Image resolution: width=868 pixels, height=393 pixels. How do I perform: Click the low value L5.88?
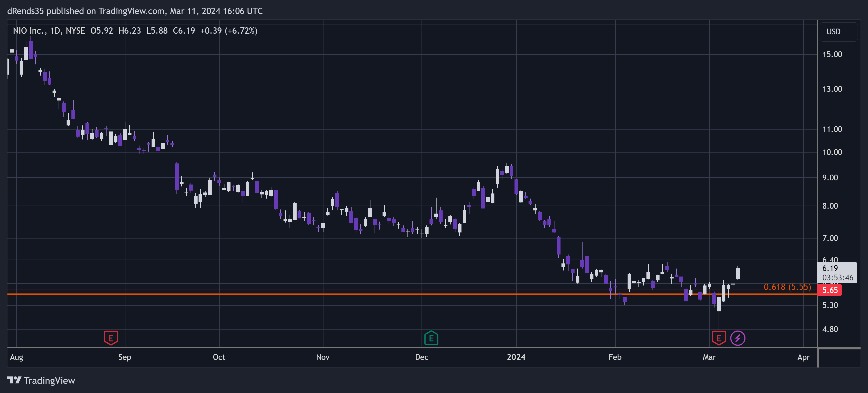[x=157, y=31]
